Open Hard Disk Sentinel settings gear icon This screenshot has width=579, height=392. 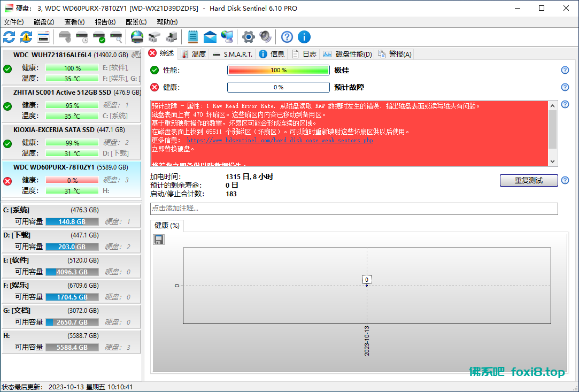(x=247, y=37)
